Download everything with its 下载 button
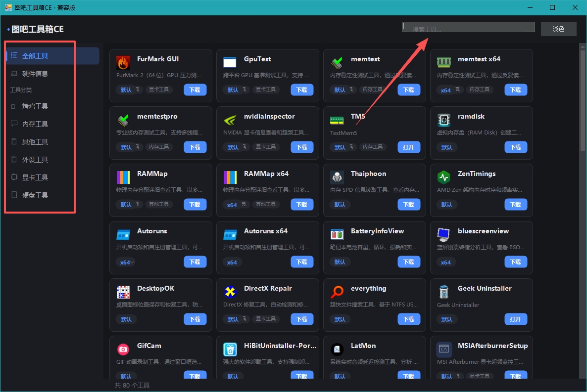 [x=409, y=319]
